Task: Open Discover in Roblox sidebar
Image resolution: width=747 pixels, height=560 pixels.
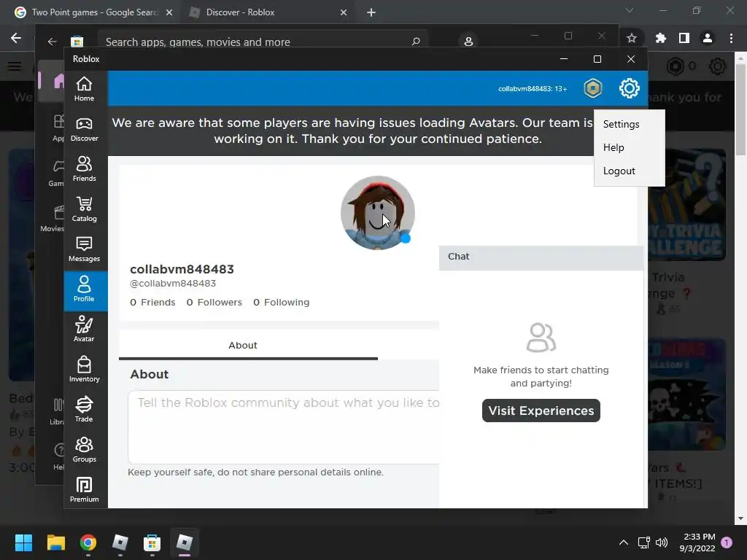Action: pyautogui.click(x=85, y=130)
